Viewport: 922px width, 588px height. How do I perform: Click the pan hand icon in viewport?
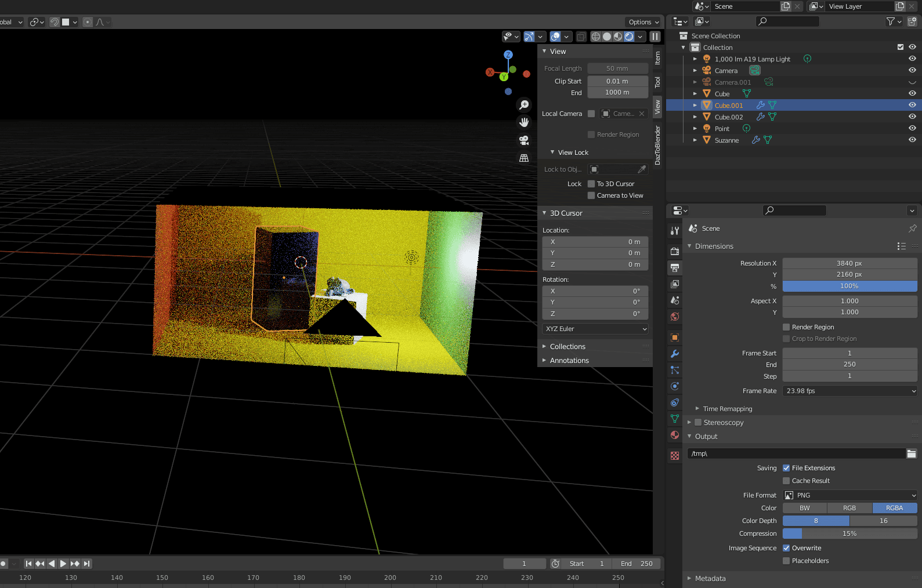524,122
